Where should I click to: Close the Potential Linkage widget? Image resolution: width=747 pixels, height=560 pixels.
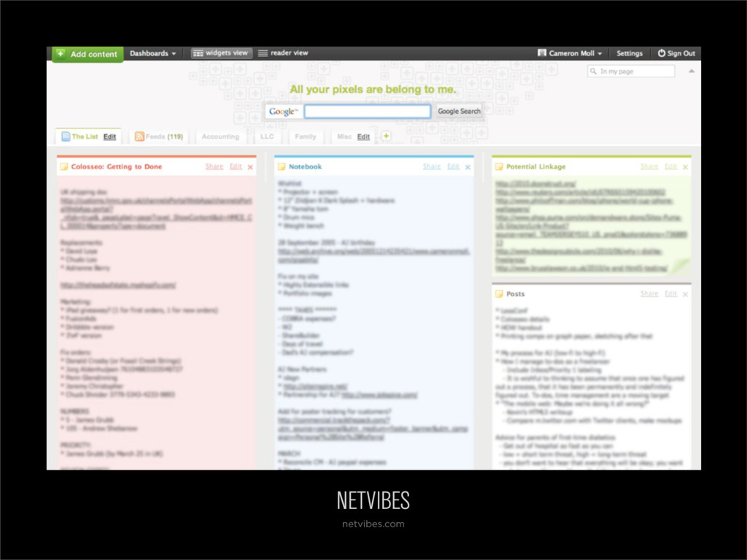685,167
